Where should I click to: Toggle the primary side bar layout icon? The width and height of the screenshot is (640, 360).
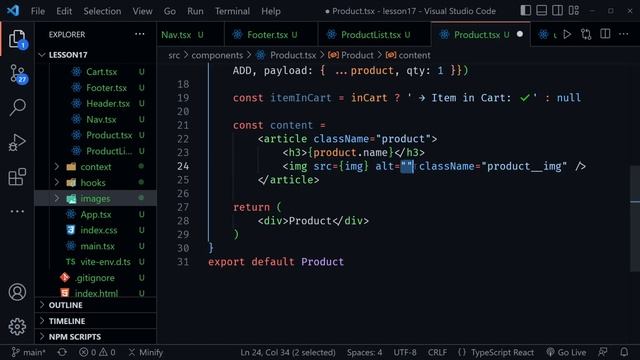click(526, 10)
